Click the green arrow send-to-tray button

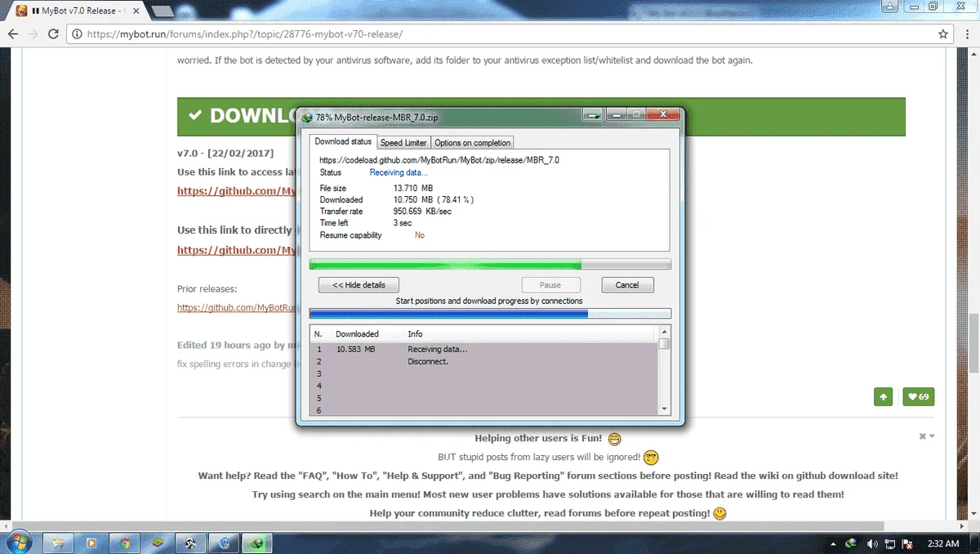(594, 116)
